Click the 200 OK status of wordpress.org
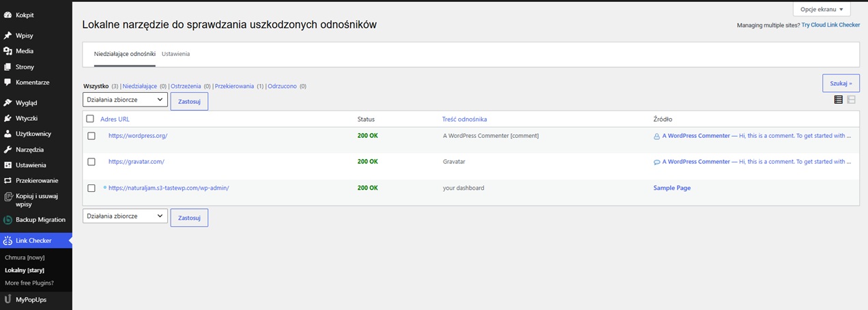 368,136
